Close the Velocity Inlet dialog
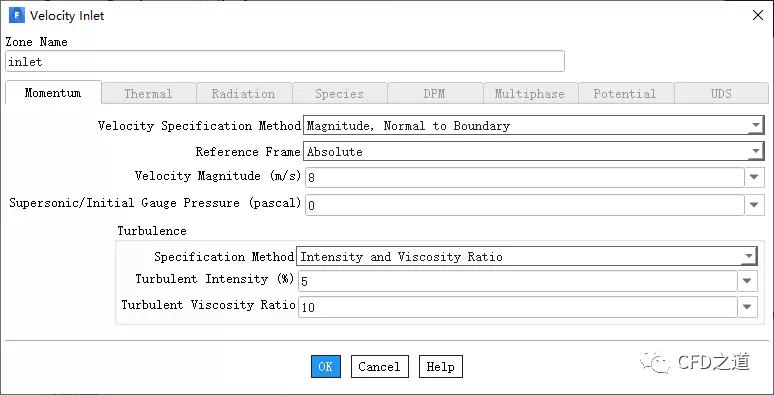The width and height of the screenshot is (774, 395). click(x=758, y=15)
